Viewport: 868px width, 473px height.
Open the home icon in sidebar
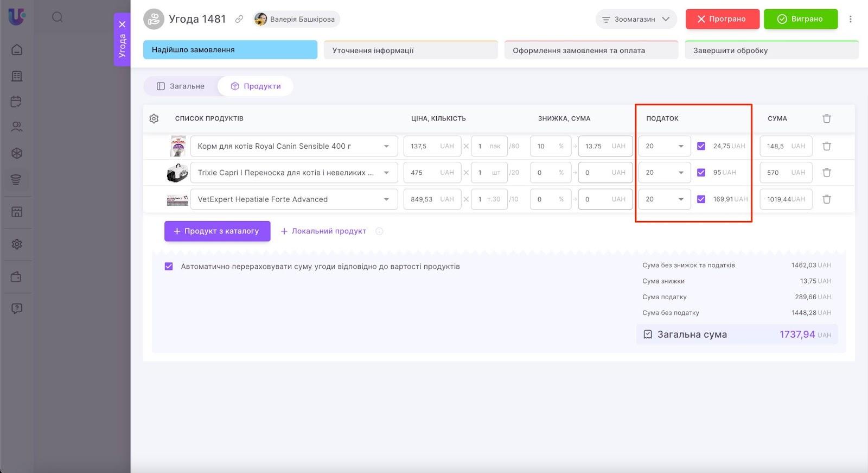(17, 50)
